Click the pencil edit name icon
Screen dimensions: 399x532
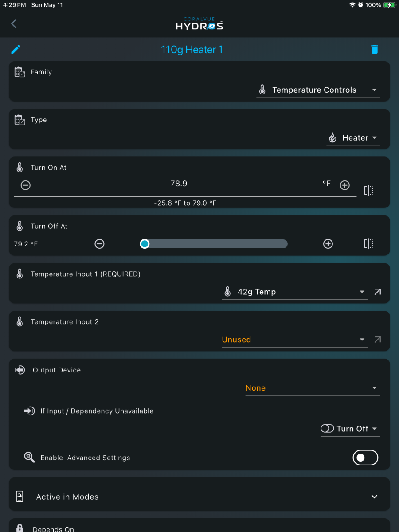[16, 49]
